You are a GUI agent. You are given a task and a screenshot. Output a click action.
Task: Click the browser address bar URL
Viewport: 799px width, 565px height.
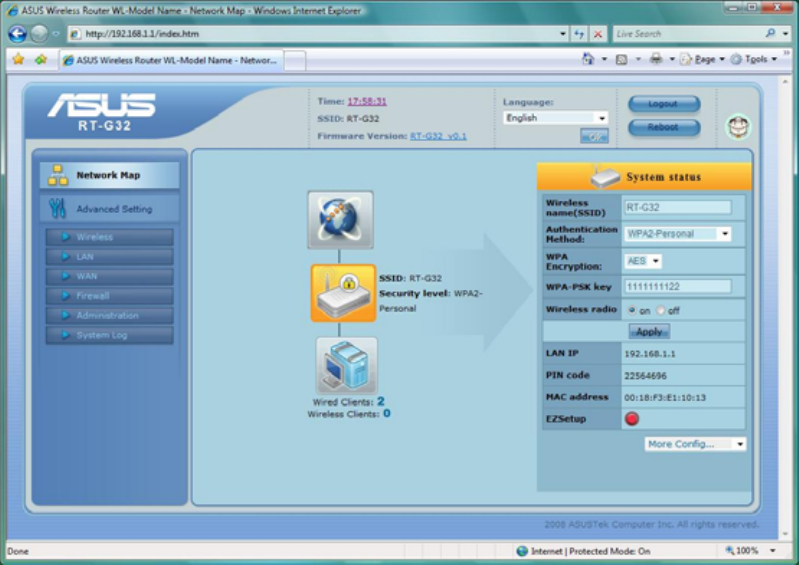[316, 34]
